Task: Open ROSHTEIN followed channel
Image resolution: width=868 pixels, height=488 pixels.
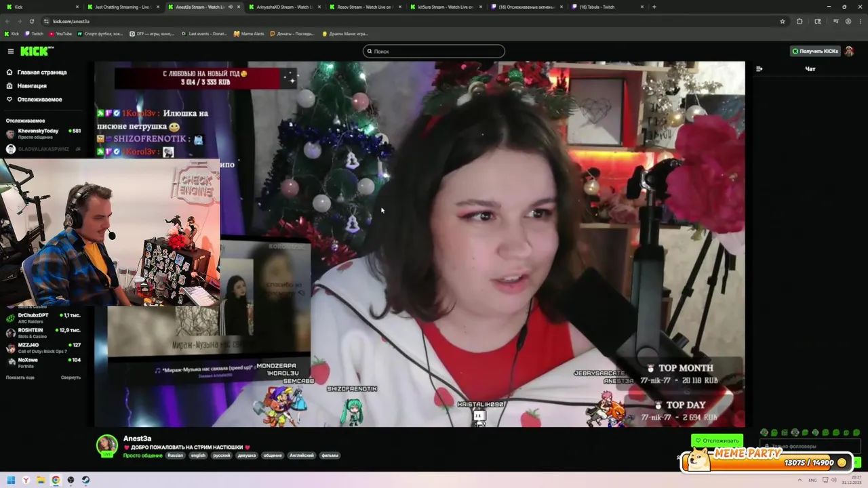Action: (x=42, y=333)
